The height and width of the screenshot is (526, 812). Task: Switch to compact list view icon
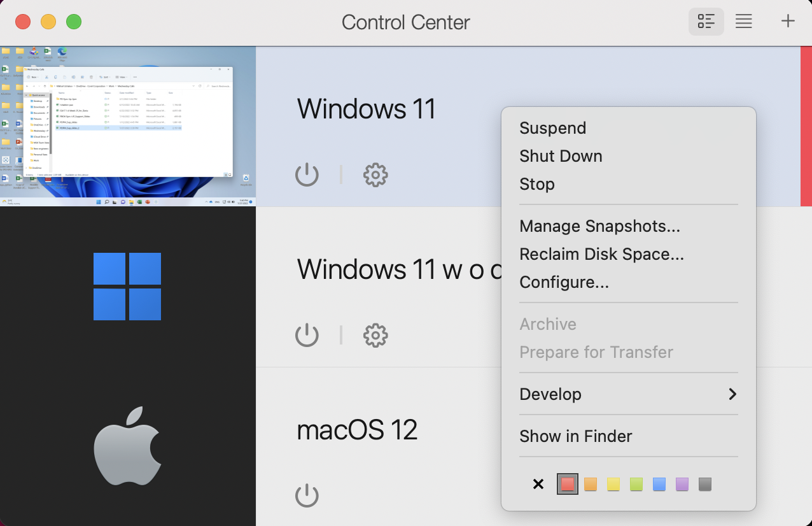pyautogui.click(x=744, y=22)
